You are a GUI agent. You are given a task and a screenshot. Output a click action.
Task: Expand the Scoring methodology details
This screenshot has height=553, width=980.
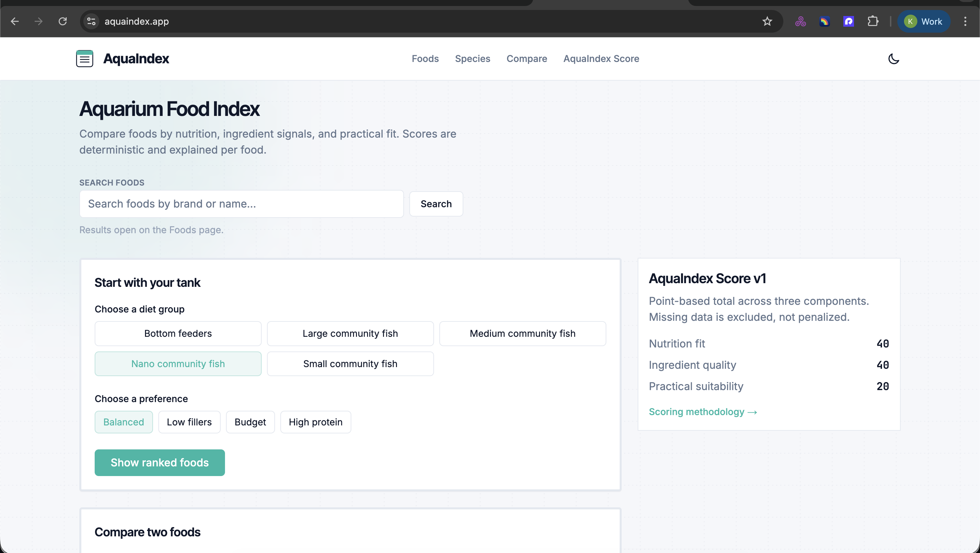tap(703, 411)
